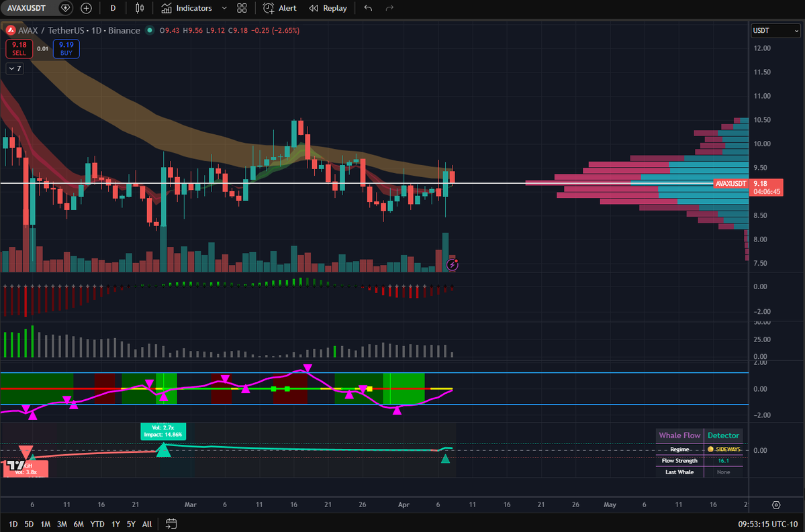This screenshot has width=805, height=532.
Task: Click the May label on time axis
Action: coord(610,504)
